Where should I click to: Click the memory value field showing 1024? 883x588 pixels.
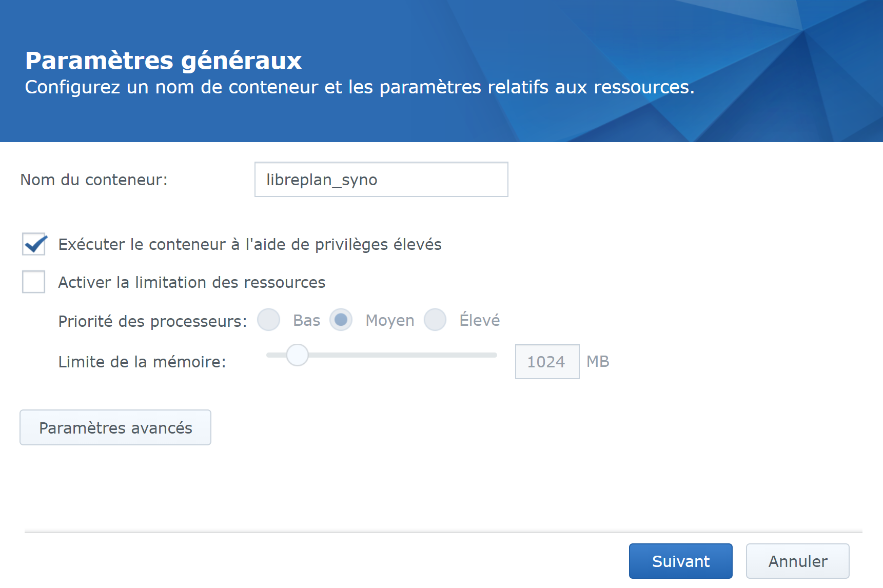click(547, 362)
